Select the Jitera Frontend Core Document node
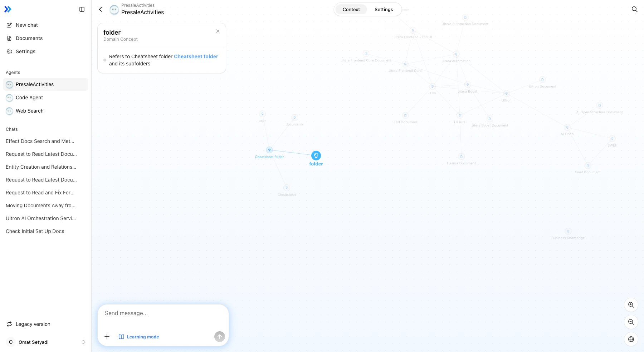The width and height of the screenshot is (644, 352). pyautogui.click(x=366, y=54)
